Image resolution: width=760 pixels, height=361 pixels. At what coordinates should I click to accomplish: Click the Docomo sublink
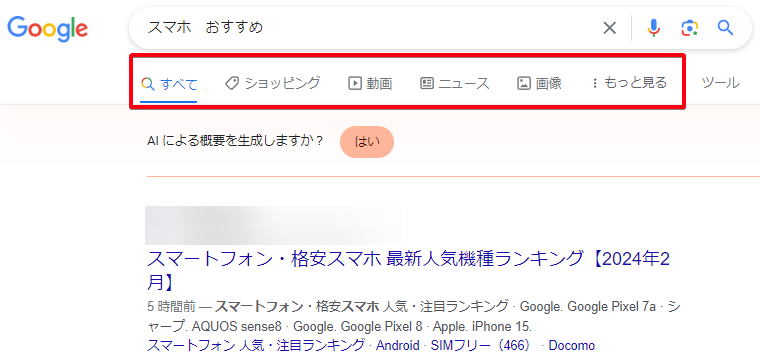(571, 345)
